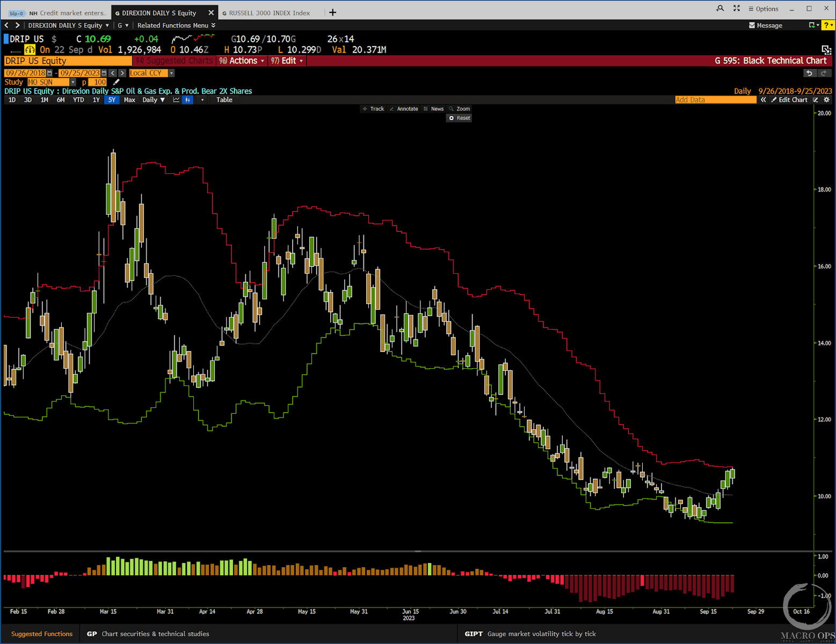
Task: Shift date range backward with left arrow
Action: click(x=112, y=73)
